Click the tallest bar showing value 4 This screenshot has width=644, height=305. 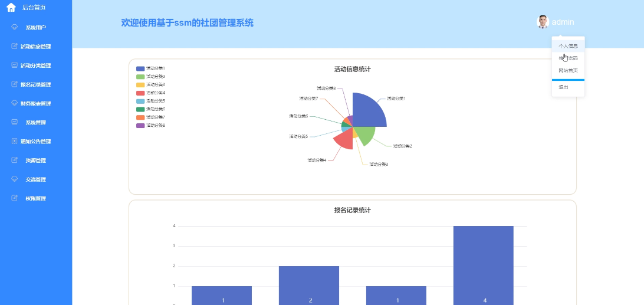484,265
